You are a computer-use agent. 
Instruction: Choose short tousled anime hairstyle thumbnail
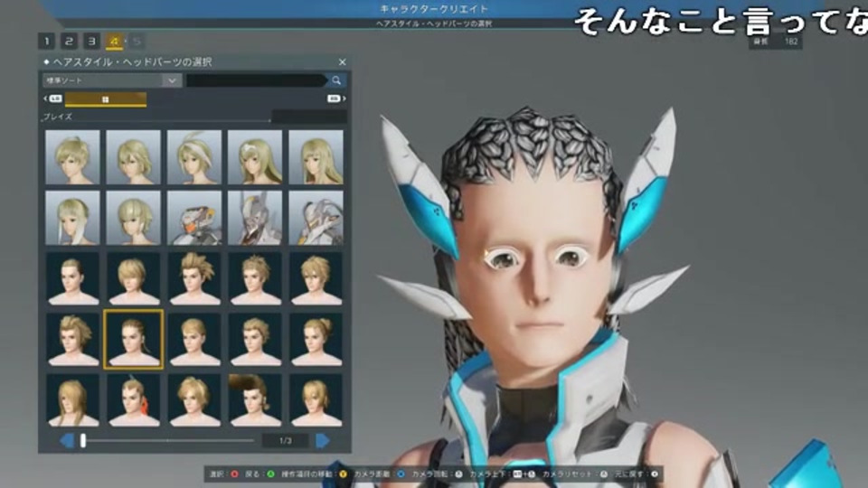tap(72, 157)
